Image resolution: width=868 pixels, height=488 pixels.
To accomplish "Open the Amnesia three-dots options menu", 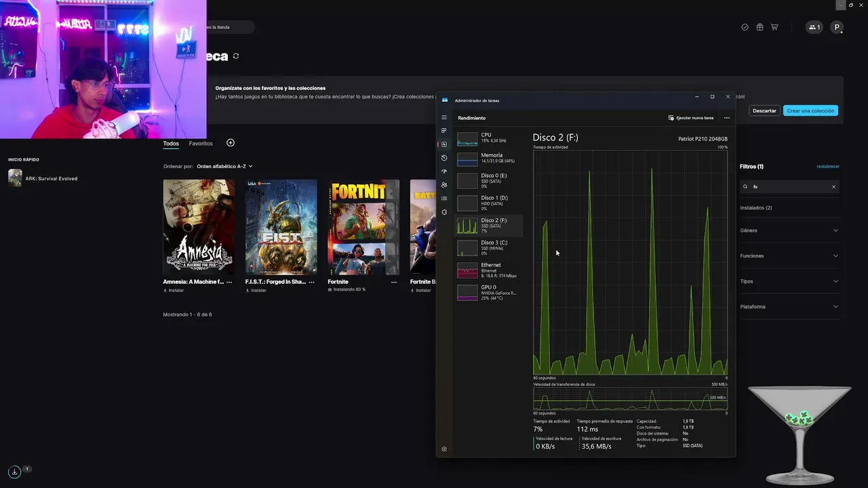I will point(229,282).
